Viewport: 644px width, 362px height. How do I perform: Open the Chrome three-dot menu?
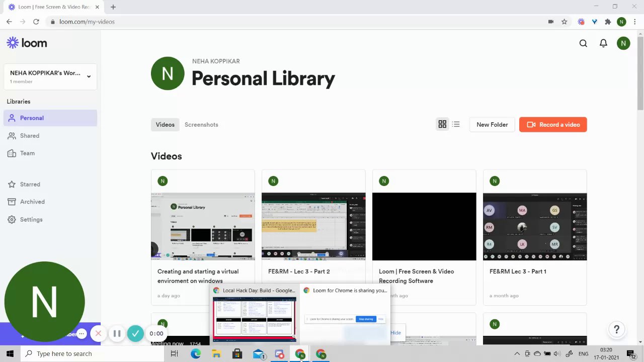point(635,22)
